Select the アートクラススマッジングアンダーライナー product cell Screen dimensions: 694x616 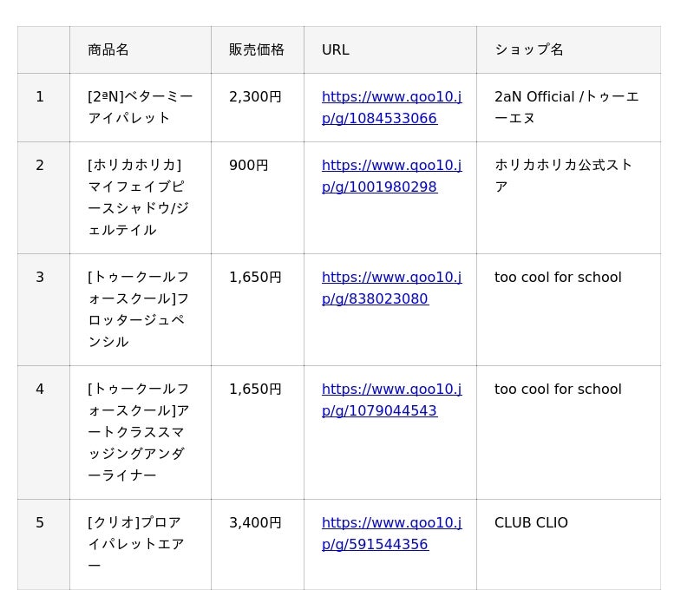point(138,432)
